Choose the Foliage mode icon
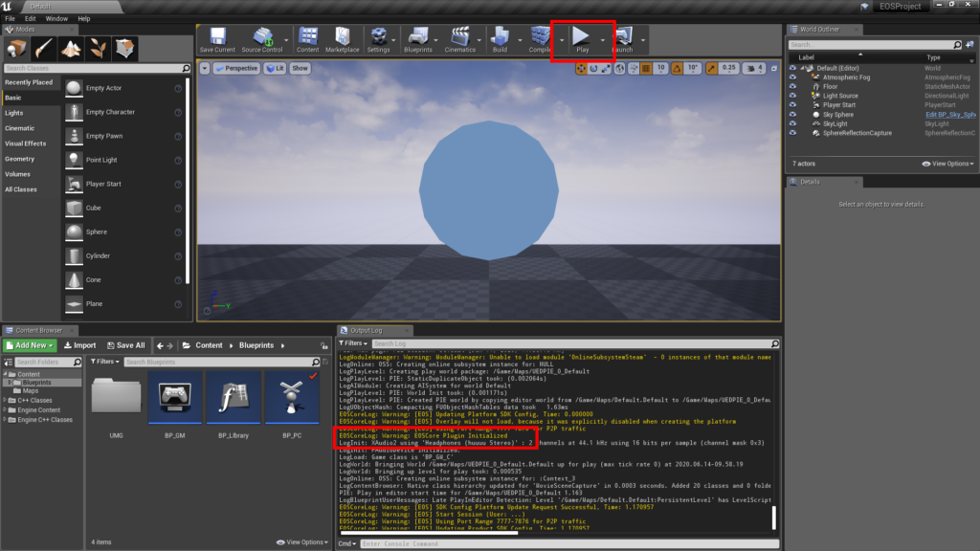Image resolution: width=980 pixels, height=551 pixels. [x=99, y=48]
